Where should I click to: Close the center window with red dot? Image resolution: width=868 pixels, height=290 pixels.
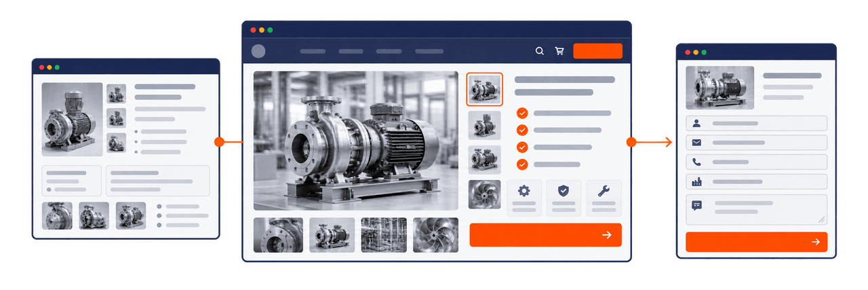253,30
